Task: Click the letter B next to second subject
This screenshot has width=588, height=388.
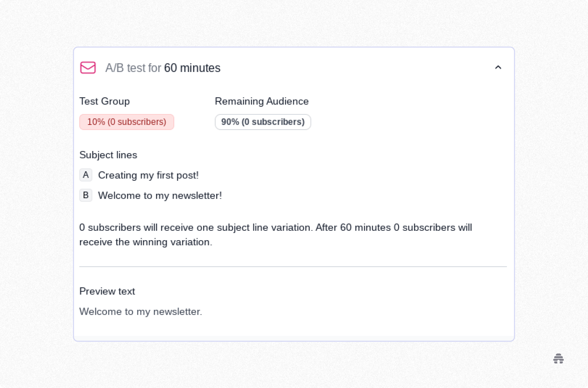Action: click(86, 195)
